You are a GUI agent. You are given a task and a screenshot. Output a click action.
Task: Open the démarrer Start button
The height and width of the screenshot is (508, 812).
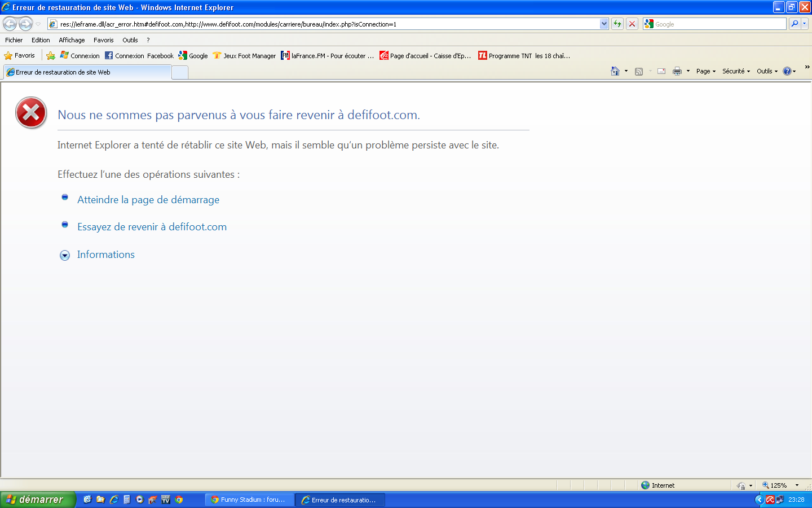[38, 500]
